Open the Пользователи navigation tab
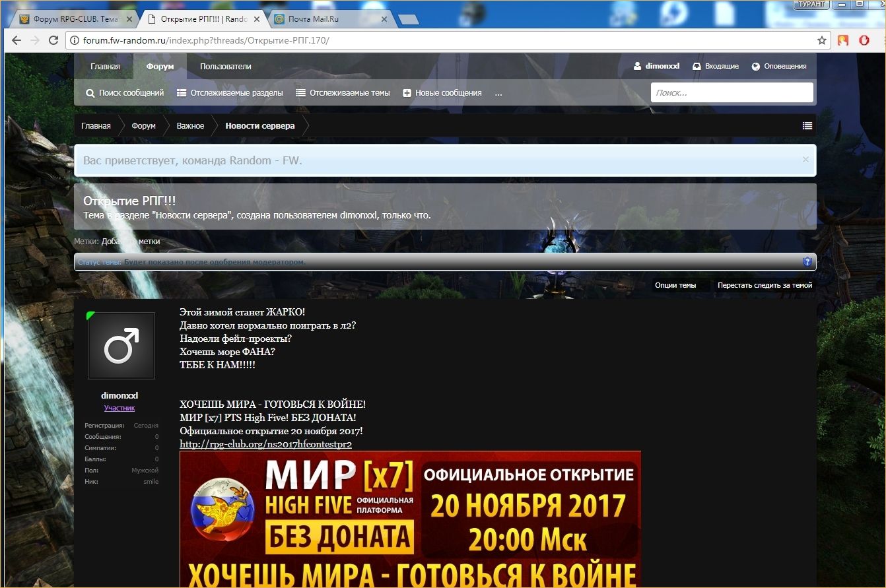The height and width of the screenshot is (588, 886). [x=226, y=67]
